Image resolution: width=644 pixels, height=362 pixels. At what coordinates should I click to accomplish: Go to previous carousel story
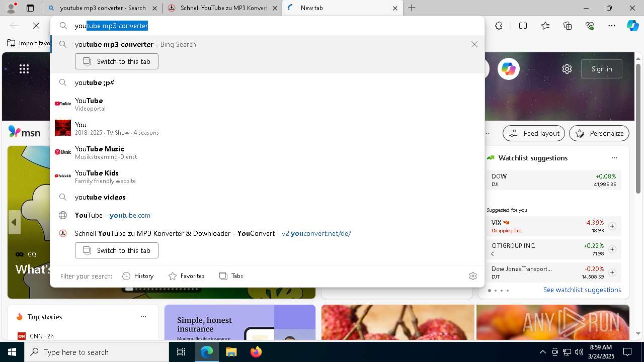[x=14, y=222]
